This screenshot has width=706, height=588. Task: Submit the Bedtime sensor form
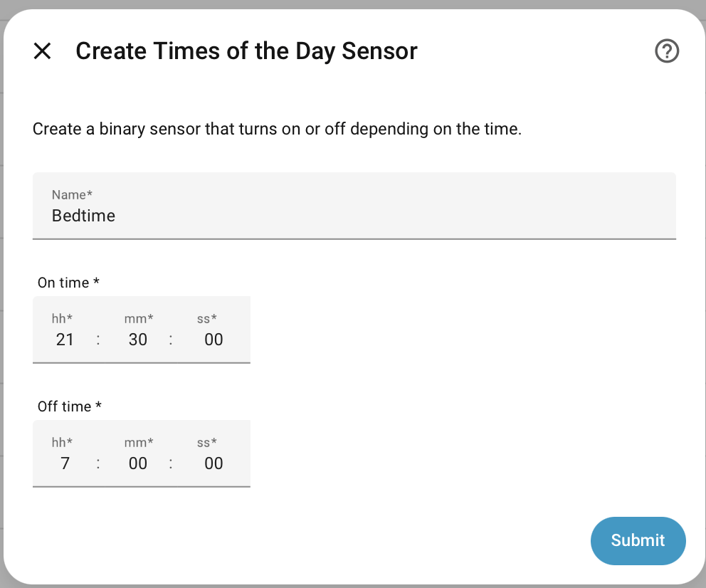[x=638, y=541]
